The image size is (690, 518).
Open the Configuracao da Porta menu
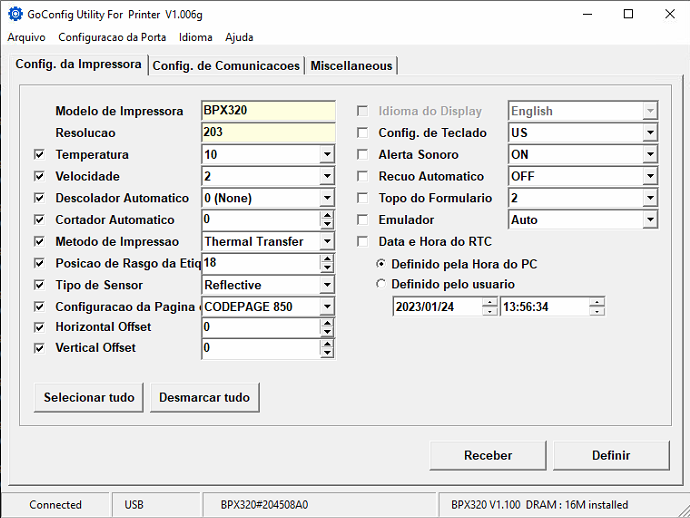pyautogui.click(x=112, y=37)
